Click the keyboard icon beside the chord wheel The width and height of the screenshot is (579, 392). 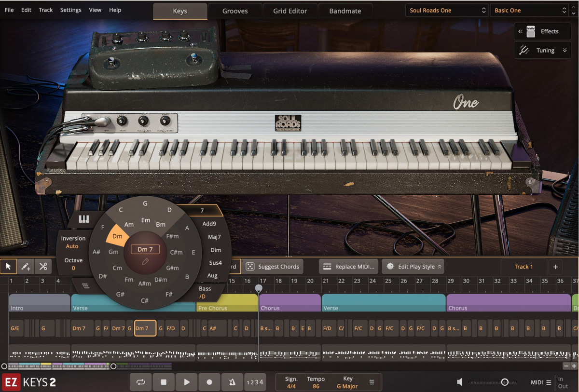pos(83,219)
